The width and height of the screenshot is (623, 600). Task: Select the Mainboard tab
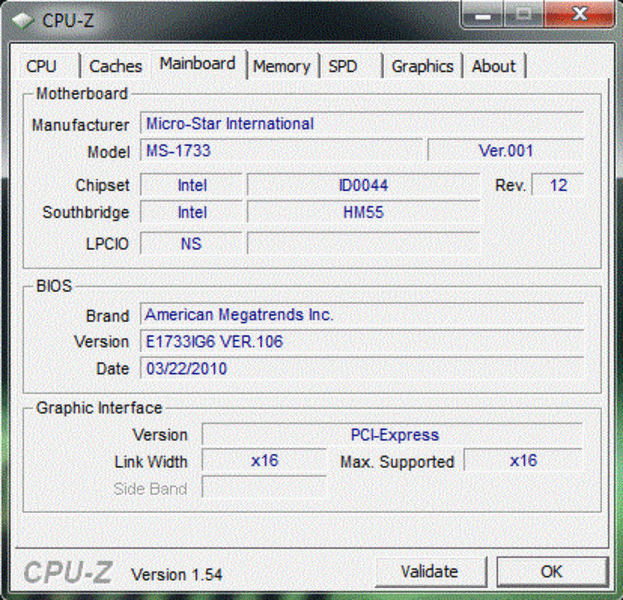coord(197,64)
